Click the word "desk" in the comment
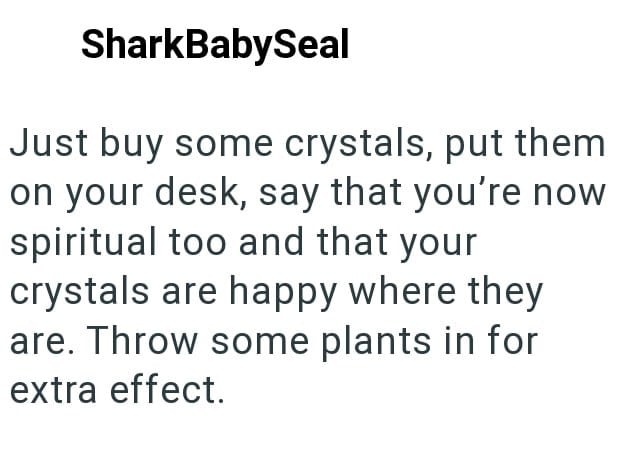Image resolution: width=630 pixels, height=450 pixels. [x=203, y=192]
